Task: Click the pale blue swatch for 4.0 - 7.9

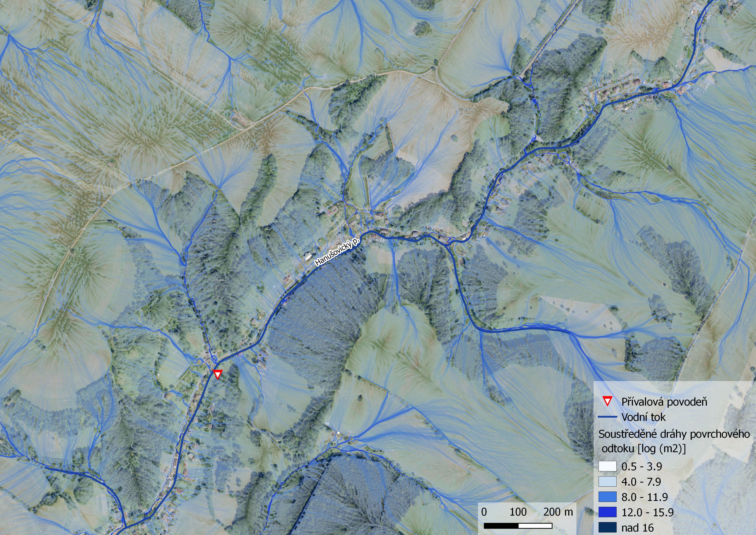Action: coord(607,482)
